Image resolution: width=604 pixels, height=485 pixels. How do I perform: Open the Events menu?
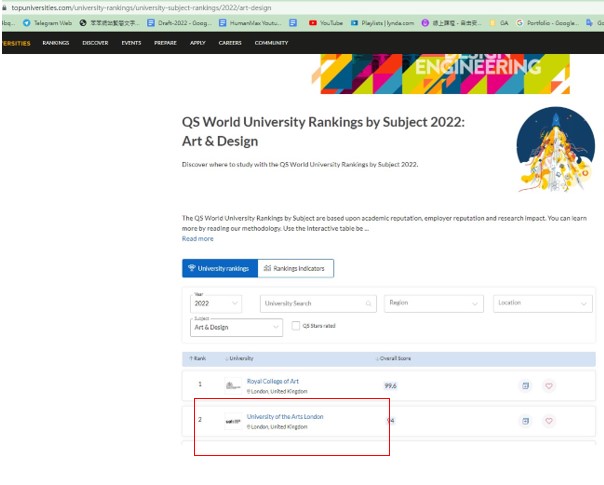131,43
